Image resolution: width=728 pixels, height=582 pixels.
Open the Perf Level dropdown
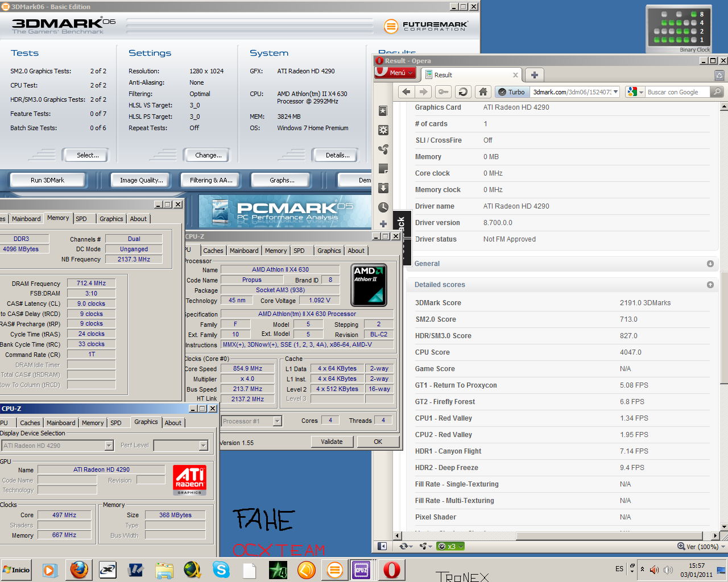tap(181, 446)
